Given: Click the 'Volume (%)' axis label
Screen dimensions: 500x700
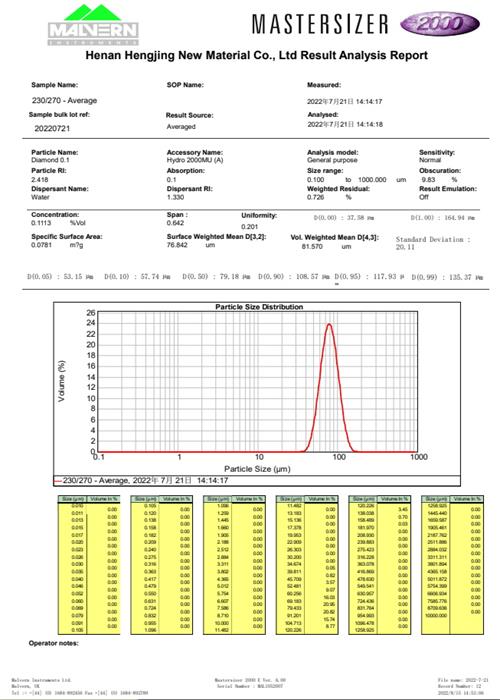Looking at the screenshot, I should [x=62, y=380].
